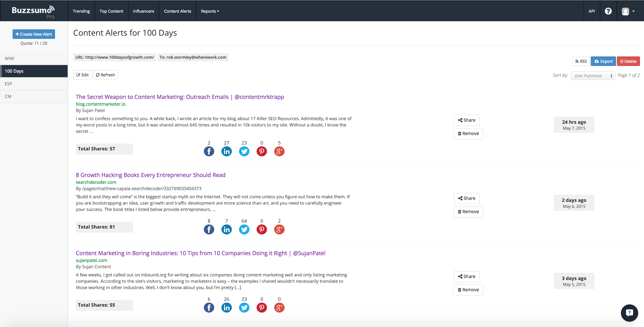Open the user account avatar menu
Image resolution: width=644 pixels, height=327 pixels.
point(628,11)
